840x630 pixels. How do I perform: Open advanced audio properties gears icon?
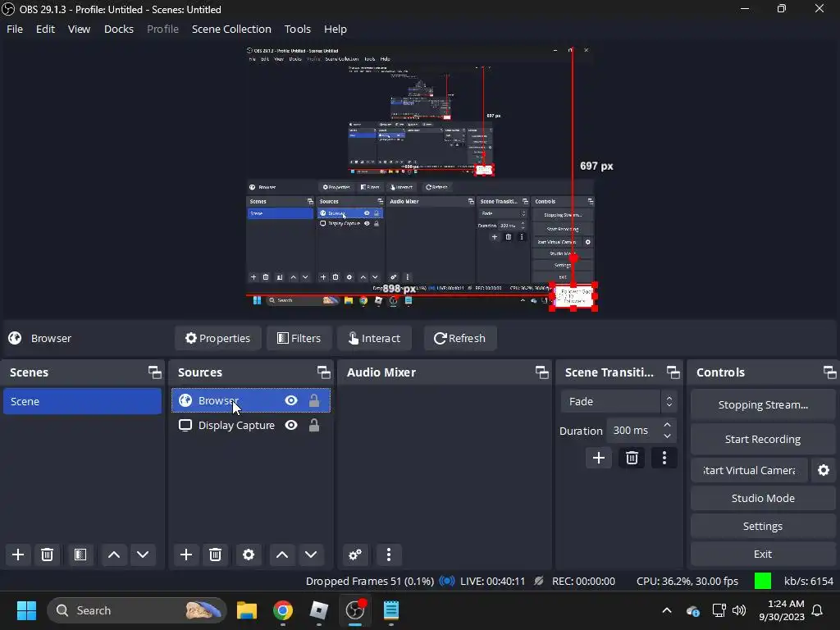[x=355, y=555]
